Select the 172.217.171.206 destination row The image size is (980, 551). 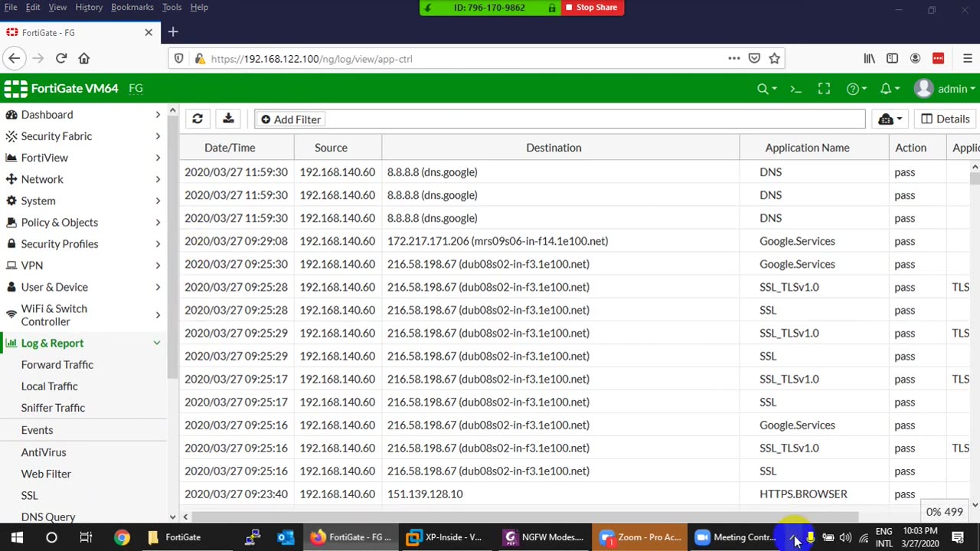pos(574,241)
